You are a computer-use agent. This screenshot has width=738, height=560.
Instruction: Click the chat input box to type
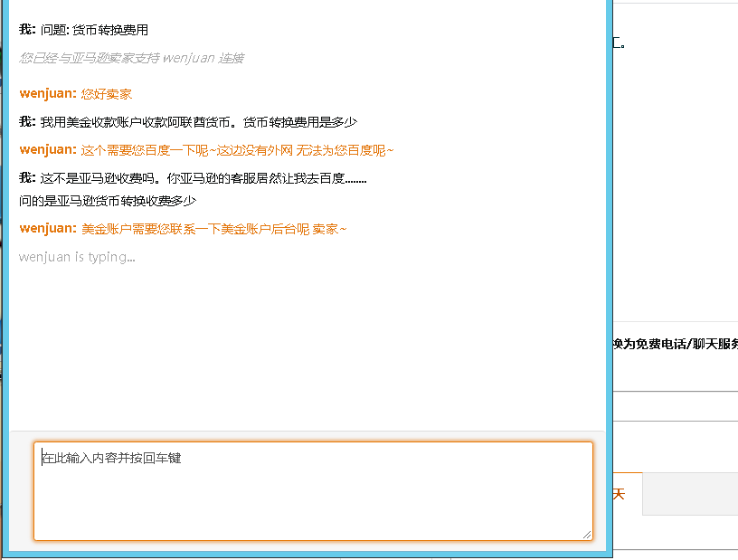point(313,490)
